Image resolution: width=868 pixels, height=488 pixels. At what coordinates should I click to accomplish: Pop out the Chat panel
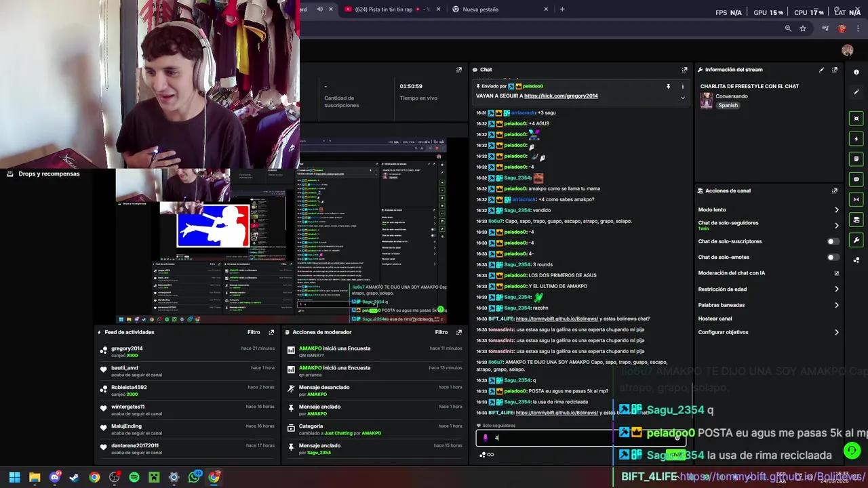coord(684,70)
